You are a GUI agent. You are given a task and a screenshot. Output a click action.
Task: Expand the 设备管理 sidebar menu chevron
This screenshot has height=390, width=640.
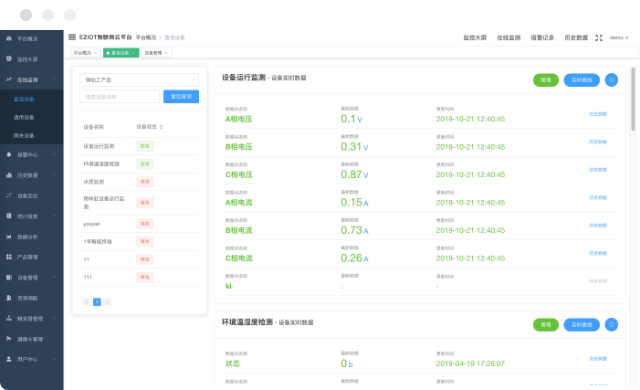click(54, 277)
